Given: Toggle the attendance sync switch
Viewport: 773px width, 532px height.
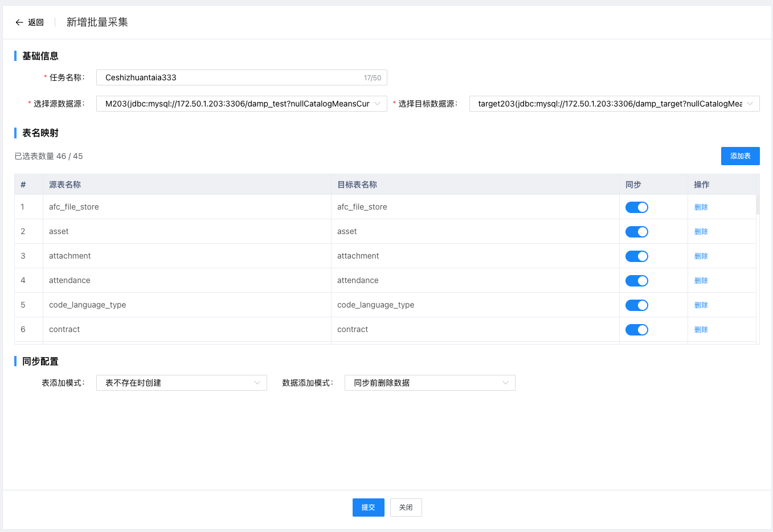Looking at the screenshot, I should pos(636,281).
